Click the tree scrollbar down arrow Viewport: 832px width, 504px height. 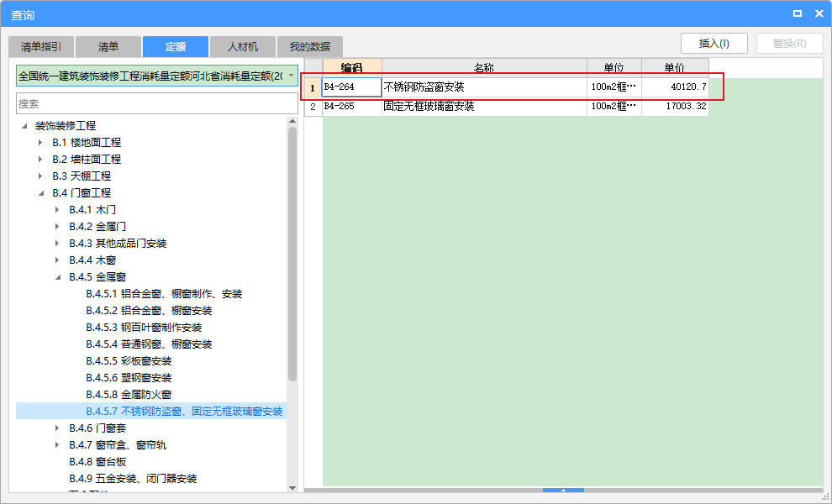tap(292, 487)
